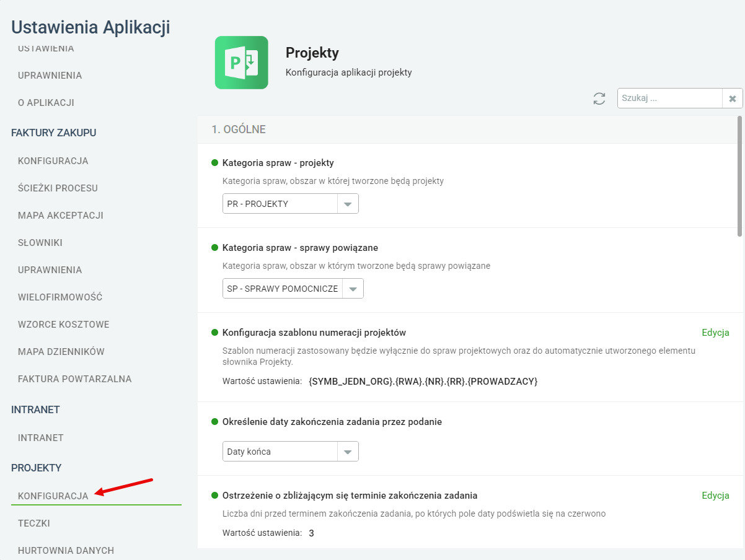Open Uprawnienia under application section
Viewport: 745px width, 560px height.
(50, 76)
